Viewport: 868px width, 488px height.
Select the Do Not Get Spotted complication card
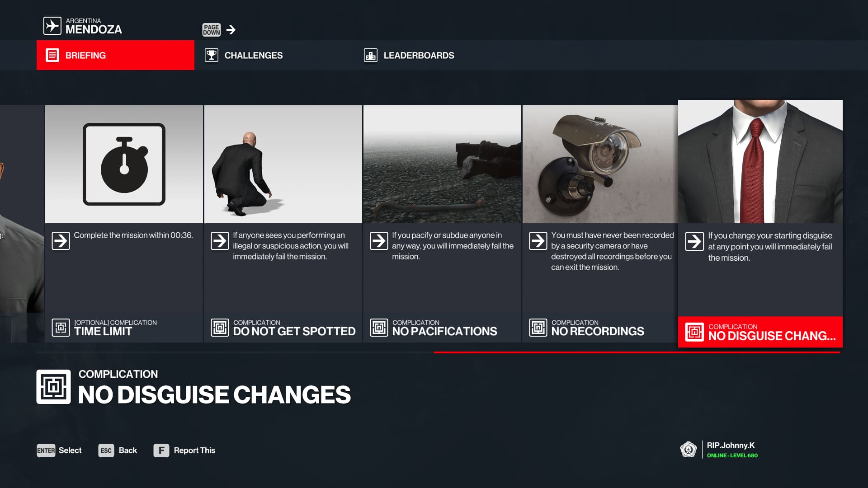(283, 224)
